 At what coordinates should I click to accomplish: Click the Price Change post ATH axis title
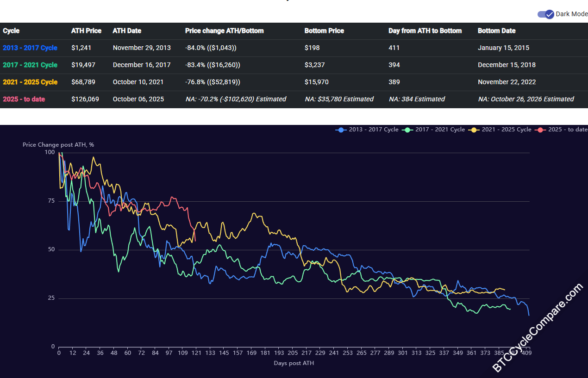tap(58, 145)
